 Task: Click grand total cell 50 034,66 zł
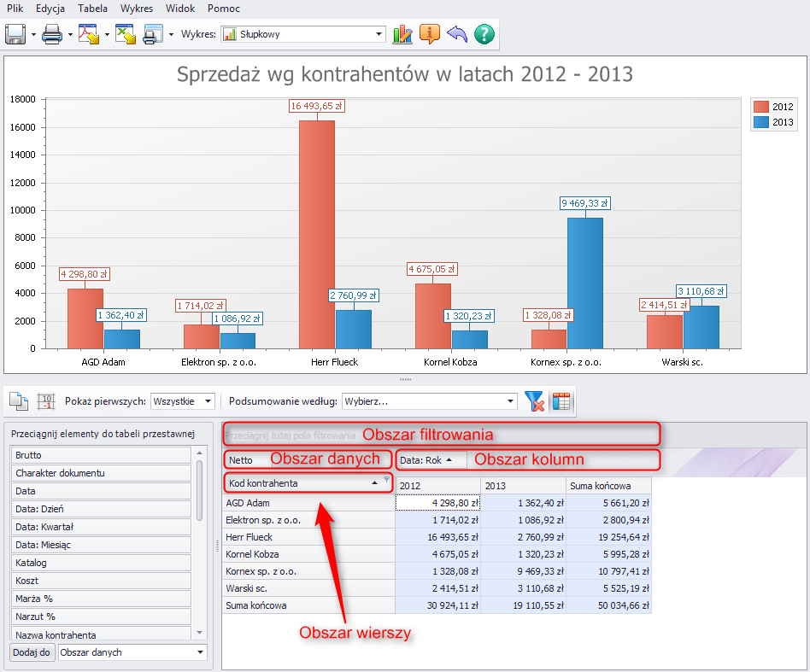coord(609,605)
